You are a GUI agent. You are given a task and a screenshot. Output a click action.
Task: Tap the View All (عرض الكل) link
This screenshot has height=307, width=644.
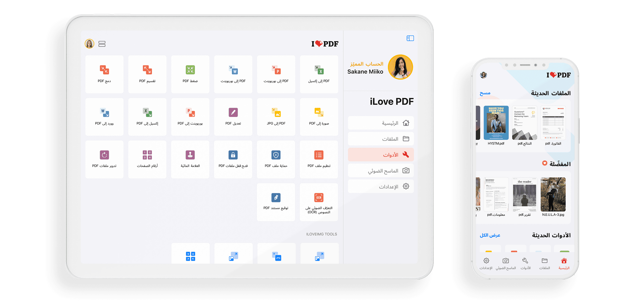490,235
